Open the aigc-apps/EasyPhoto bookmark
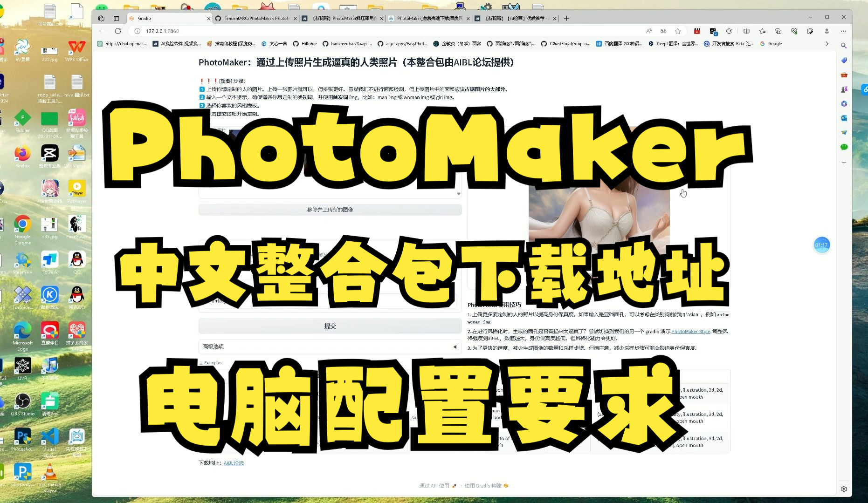Screen dimensions: 868x503 coord(402,44)
